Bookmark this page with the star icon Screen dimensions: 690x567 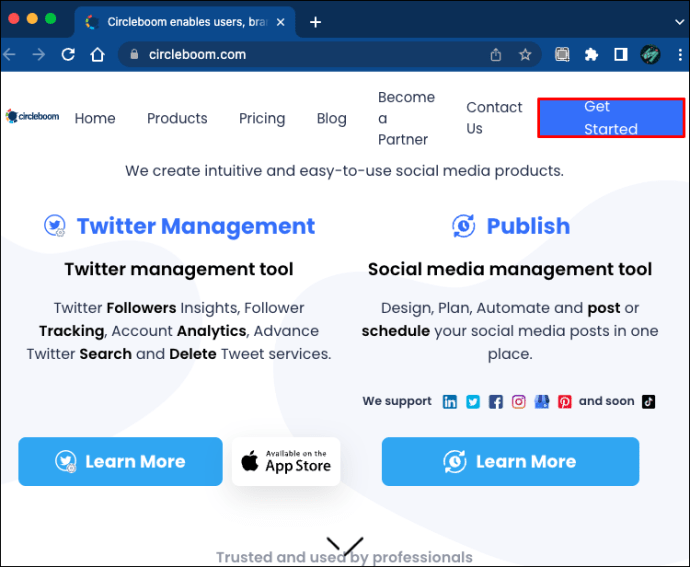(x=525, y=55)
